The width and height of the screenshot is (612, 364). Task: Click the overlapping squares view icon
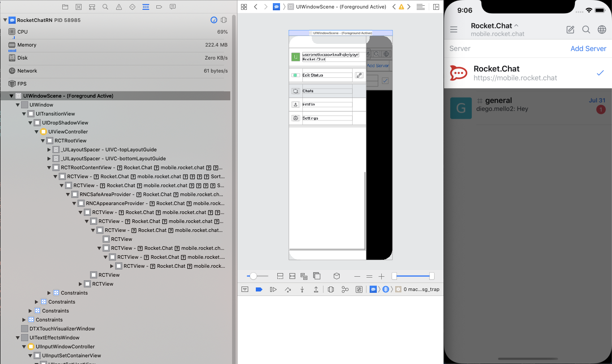(x=317, y=276)
